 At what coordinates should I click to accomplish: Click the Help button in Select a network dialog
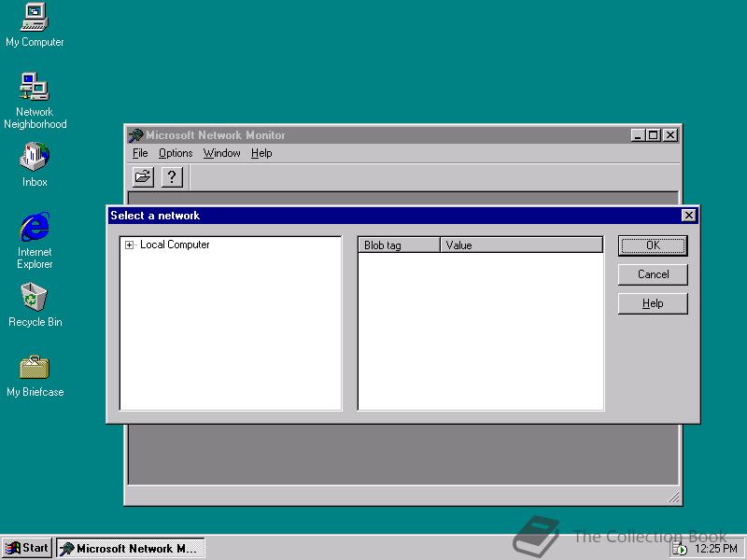(653, 304)
